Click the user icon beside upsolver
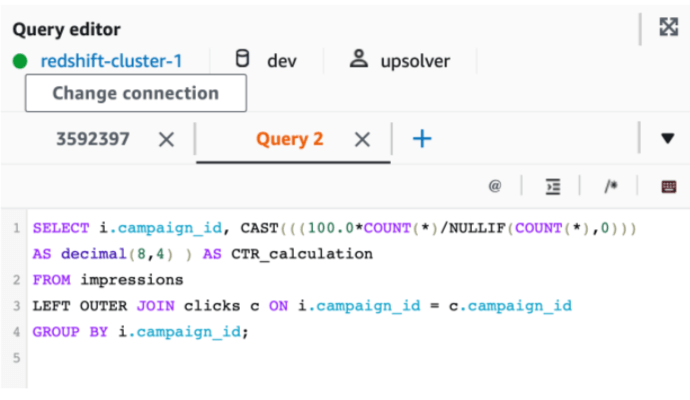The image size is (690, 400). point(358,60)
